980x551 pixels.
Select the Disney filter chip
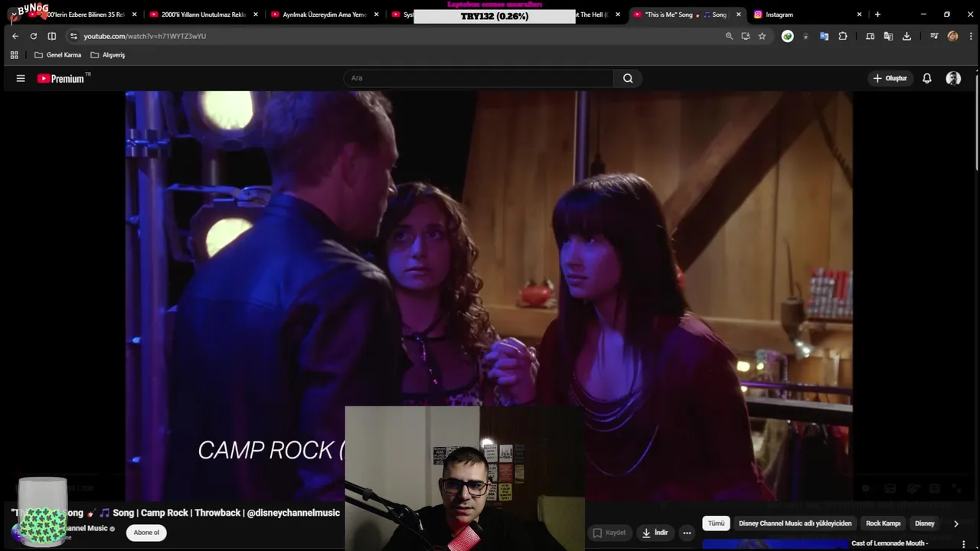[925, 523]
